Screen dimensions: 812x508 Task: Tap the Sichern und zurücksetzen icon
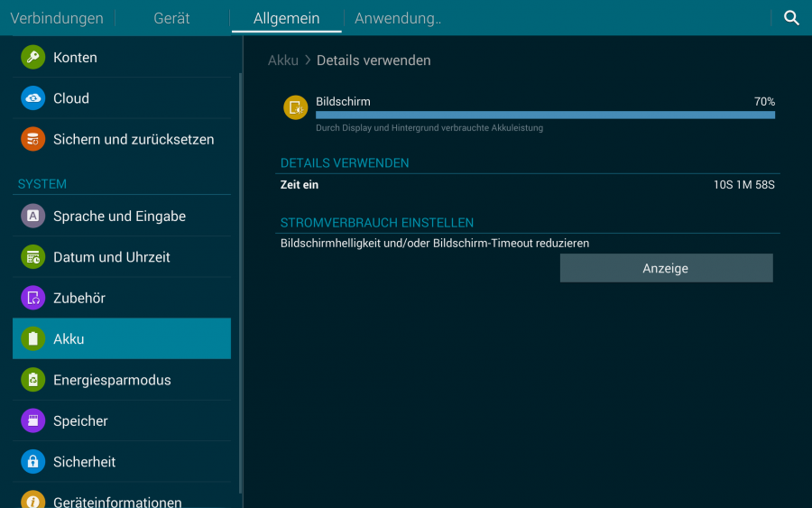point(33,140)
